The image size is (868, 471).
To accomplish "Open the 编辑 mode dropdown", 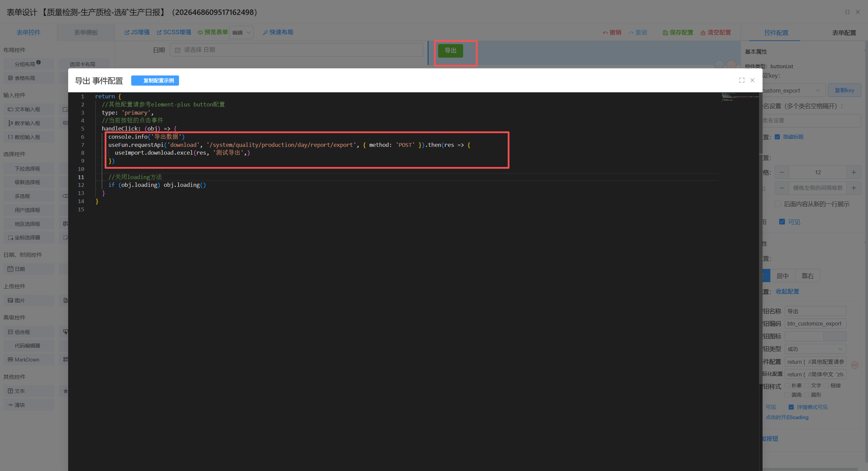I will (x=241, y=33).
